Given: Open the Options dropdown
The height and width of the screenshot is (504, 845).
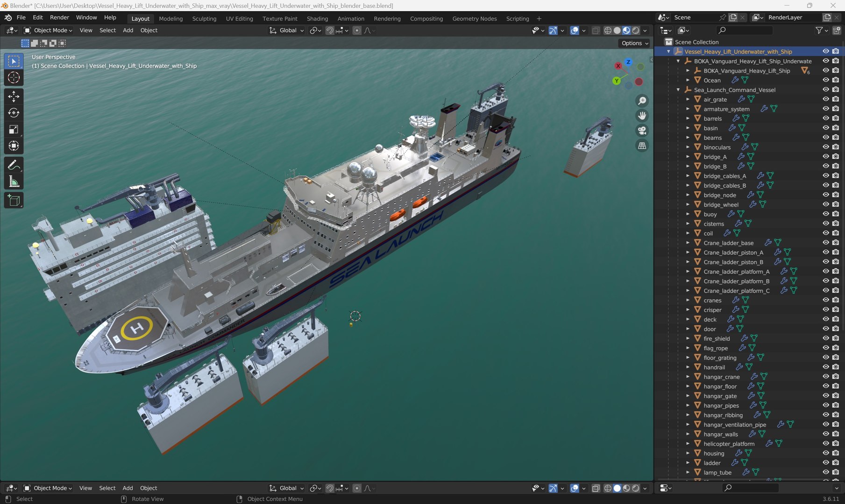Looking at the screenshot, I should 635,43.
